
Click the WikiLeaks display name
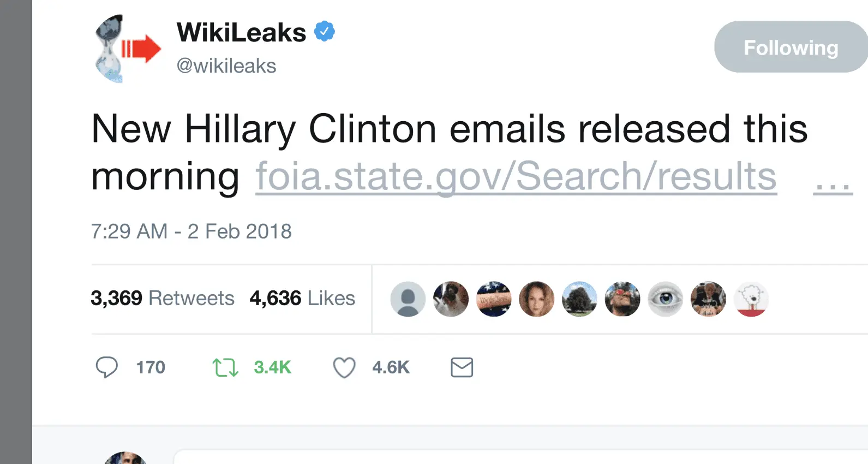[x=241, y=32]
